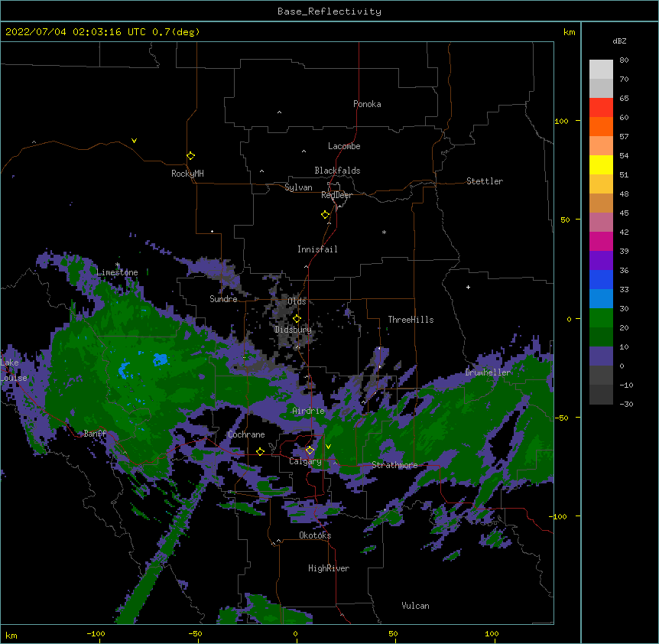Viewport: 659px width, 644px height.
Task: Pick the magenta swatch in the dBZ legend
Action: tap(601, 241)
